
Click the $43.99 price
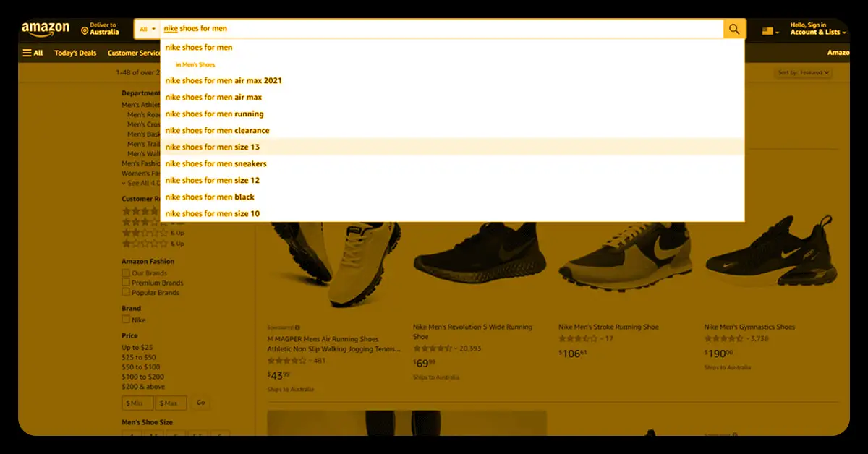278,375
